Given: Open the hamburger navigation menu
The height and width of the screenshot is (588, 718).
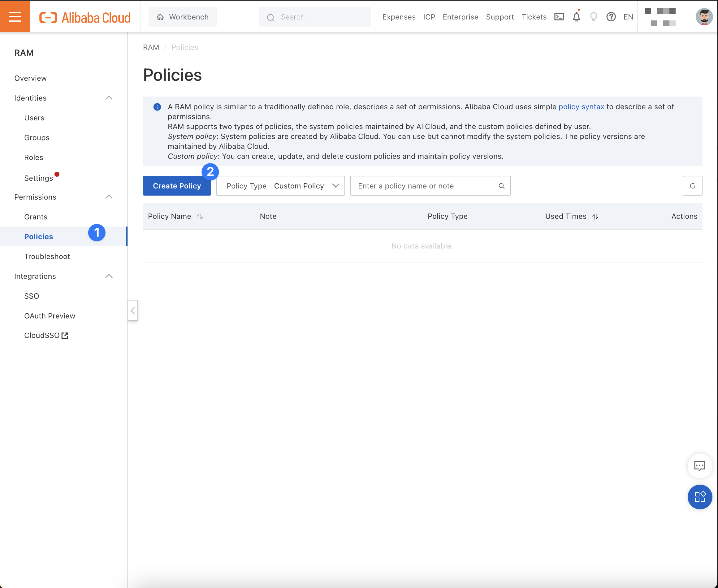Looking at the screenshot, I should 15,17.
